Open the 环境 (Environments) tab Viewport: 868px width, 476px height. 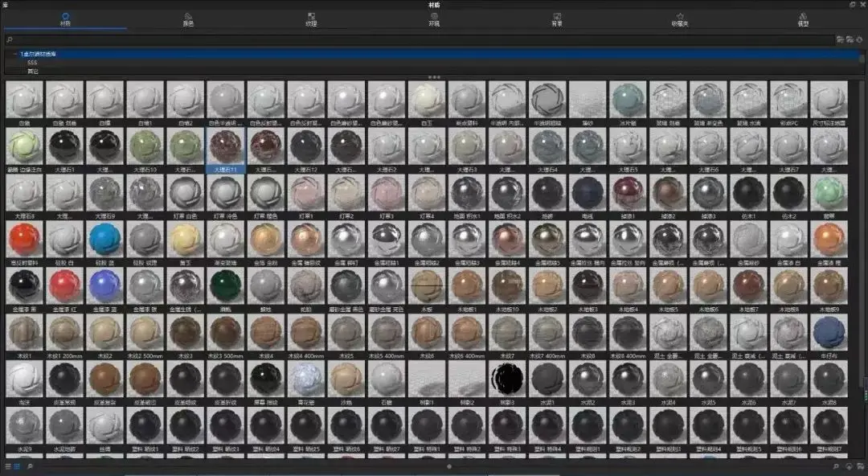[x=434, y=19]
